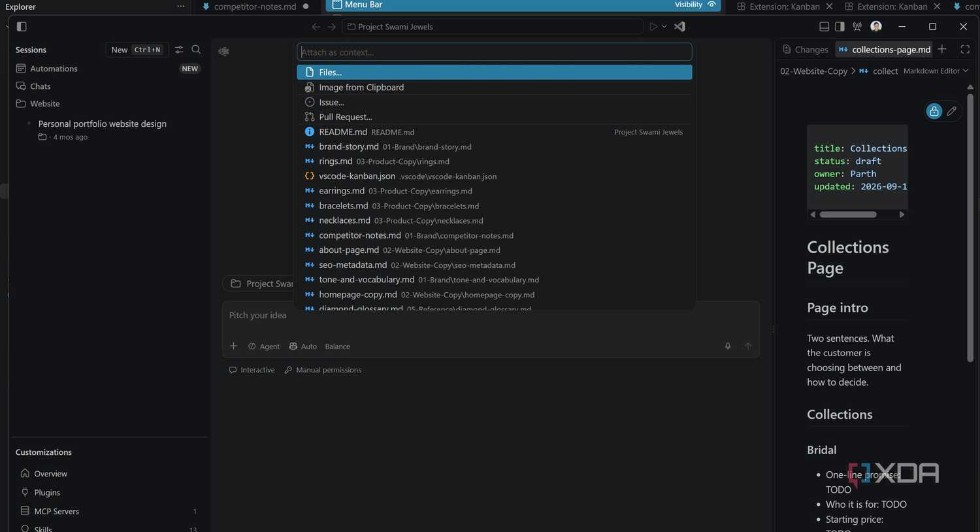Choose Pull Request... in the attach list
Screen dimensions: 980x532
click(x=495, y=117)
